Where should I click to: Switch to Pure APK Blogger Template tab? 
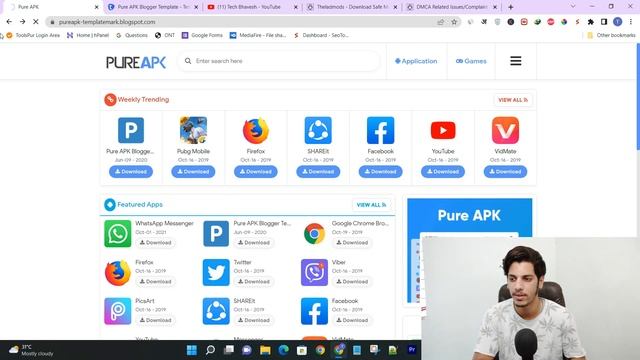point(153,7)
